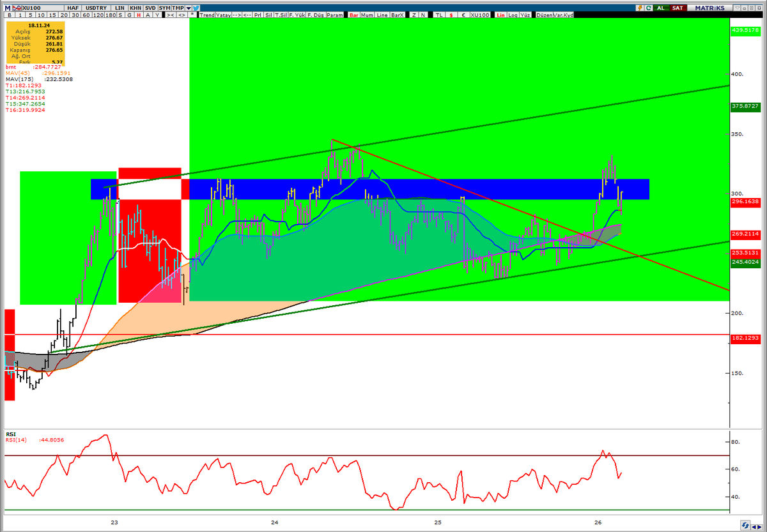Click the '><' compress chart button
The width and height of the screenshot is (767, 532).
(x=171, y=15)
